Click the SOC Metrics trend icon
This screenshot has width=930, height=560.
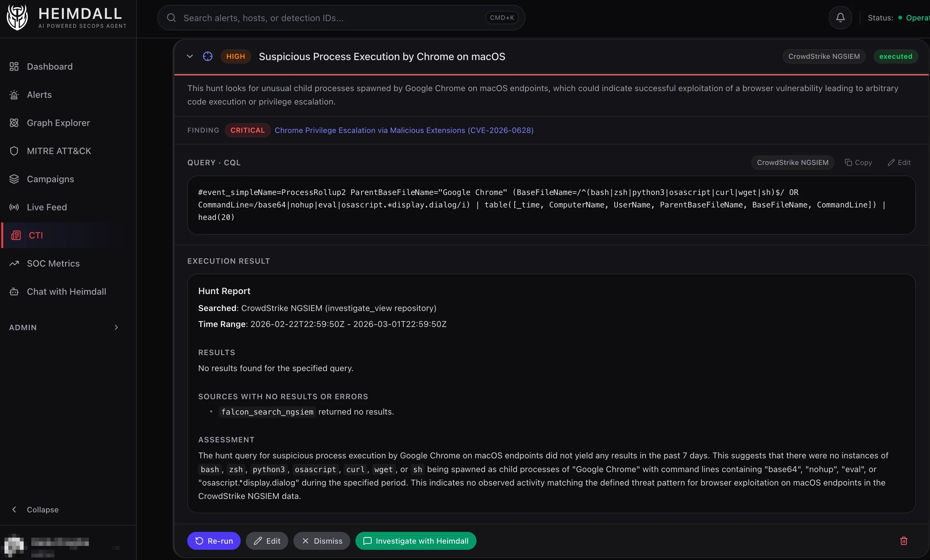tap(14, 263)
